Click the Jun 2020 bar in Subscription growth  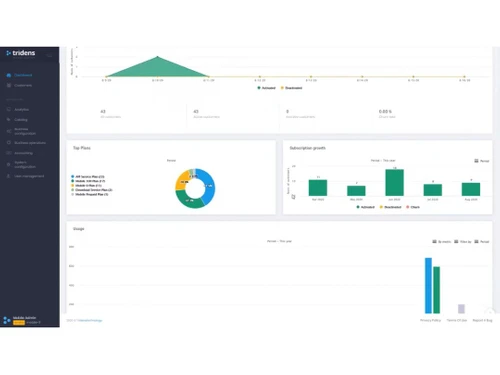point(394,183)
